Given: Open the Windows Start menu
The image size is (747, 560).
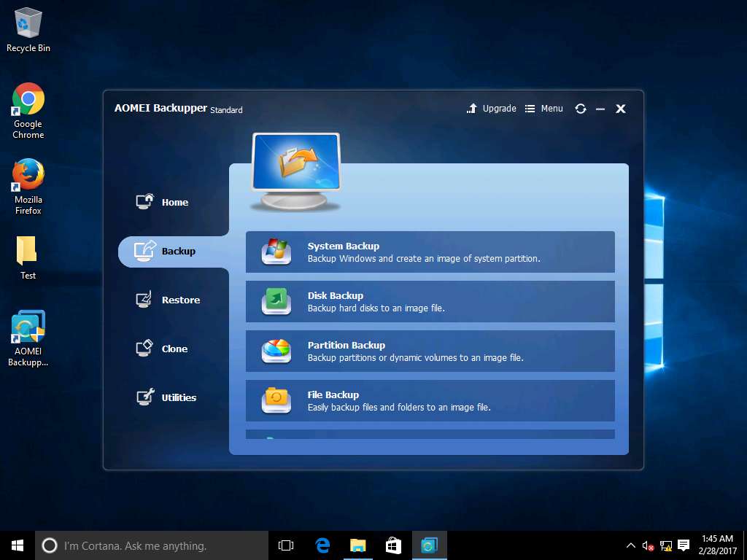Looking at the screenshot, I should coord(18,545).
